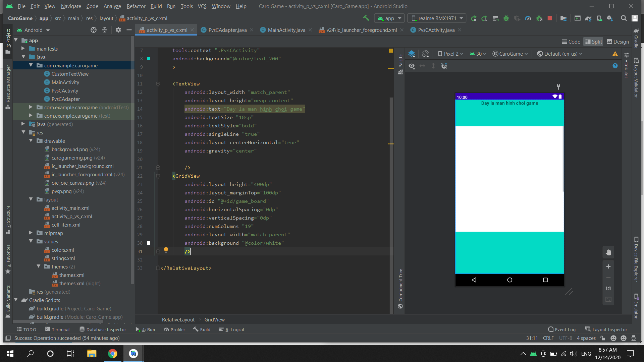Switch to MainActivity.java tab
Image resolution: width=644 pixels, height=362 pixels.
pyautogui.click(x=286, y=30)
